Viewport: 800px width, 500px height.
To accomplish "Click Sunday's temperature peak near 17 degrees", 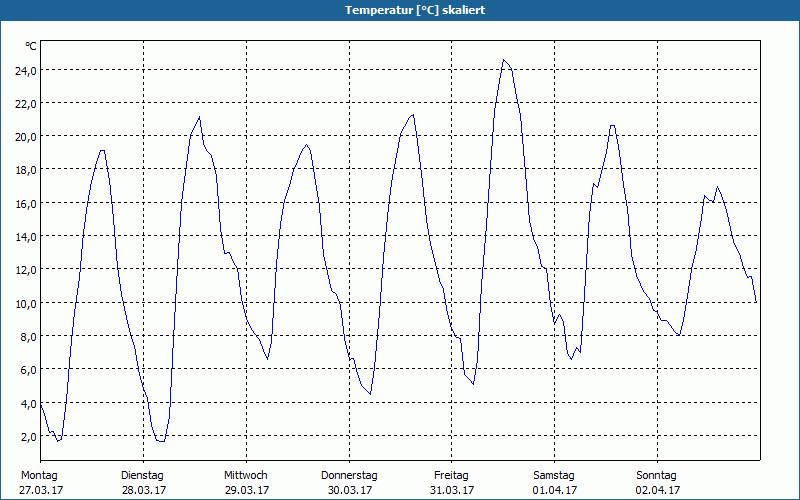I will (717, 187).
